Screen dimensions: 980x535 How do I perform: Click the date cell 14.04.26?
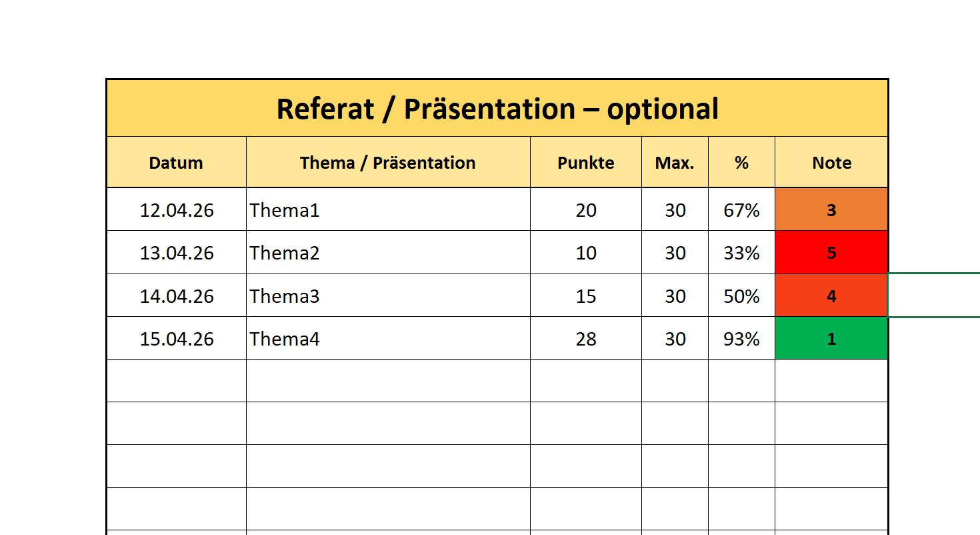(x=177, y=296)
